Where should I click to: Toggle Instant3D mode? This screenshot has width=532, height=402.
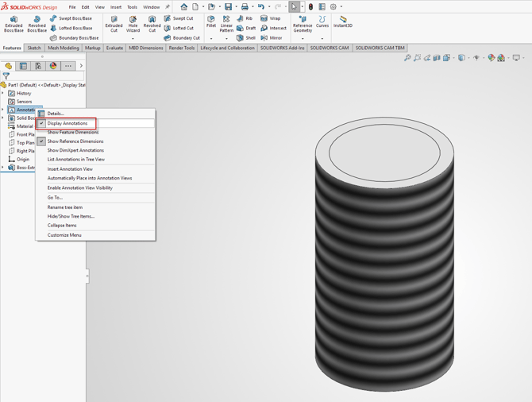tap(343, 21)
